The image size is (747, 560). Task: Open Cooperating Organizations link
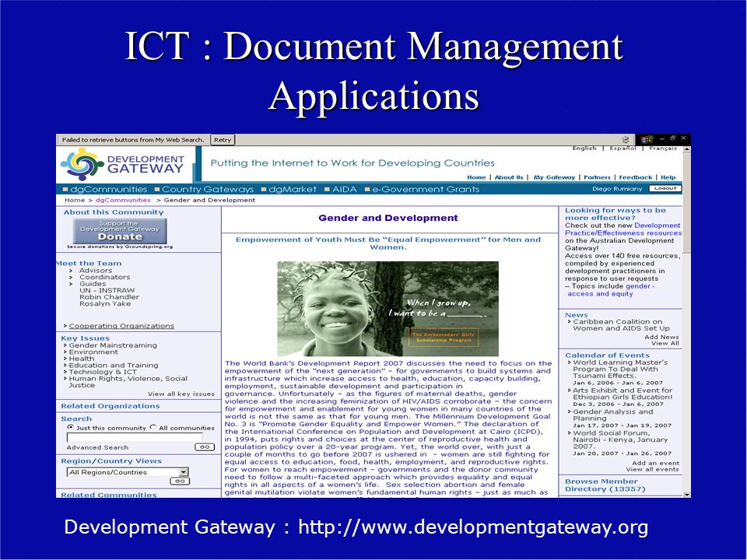[x=121, y=326]
